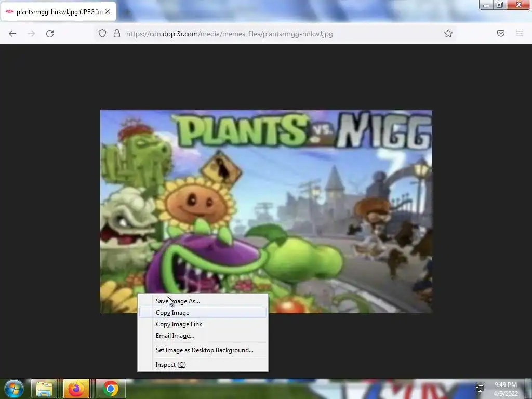Choose Set Image as Desktop Background…
Screen dimensions: 532x399
203,350
